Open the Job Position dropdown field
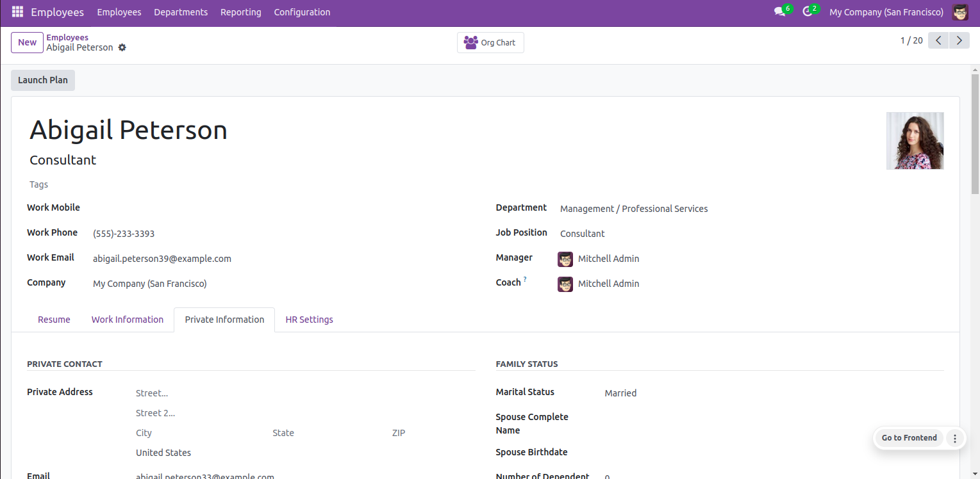Viewport: 980px width, 479px height. pyautogui.click(x=751, y=234)
